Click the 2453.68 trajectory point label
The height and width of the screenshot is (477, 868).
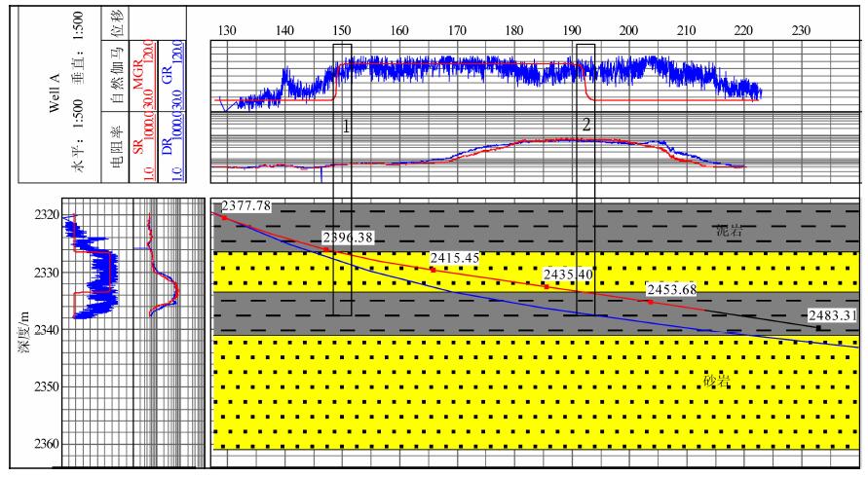click(x=671, y=289)
